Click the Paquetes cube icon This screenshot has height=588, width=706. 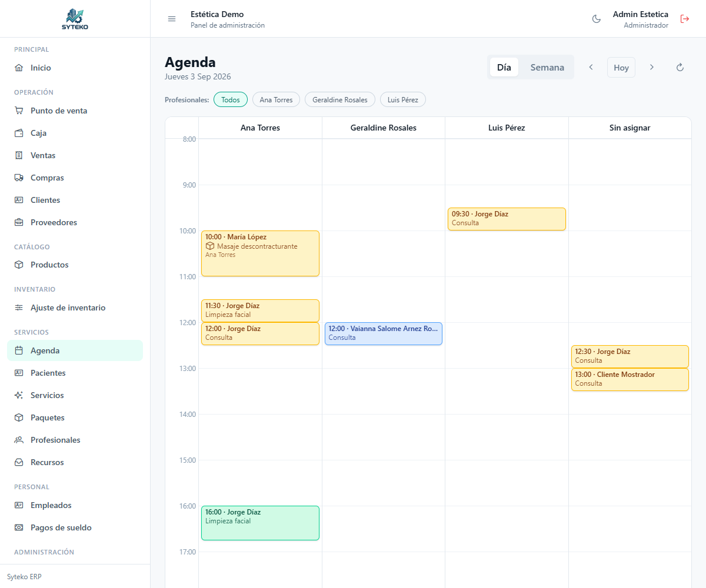(19, 417)
